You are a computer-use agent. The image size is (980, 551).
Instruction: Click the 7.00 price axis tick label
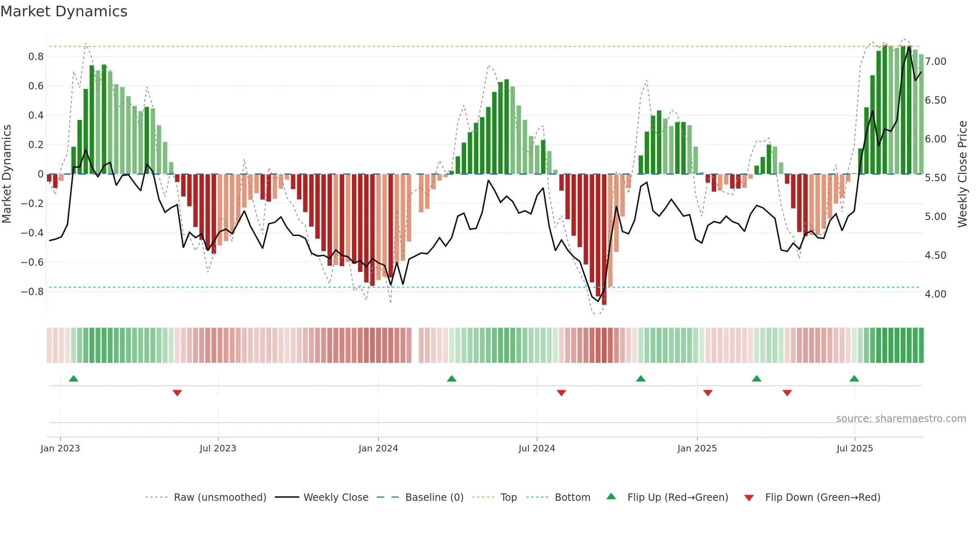tap(935, 62)
